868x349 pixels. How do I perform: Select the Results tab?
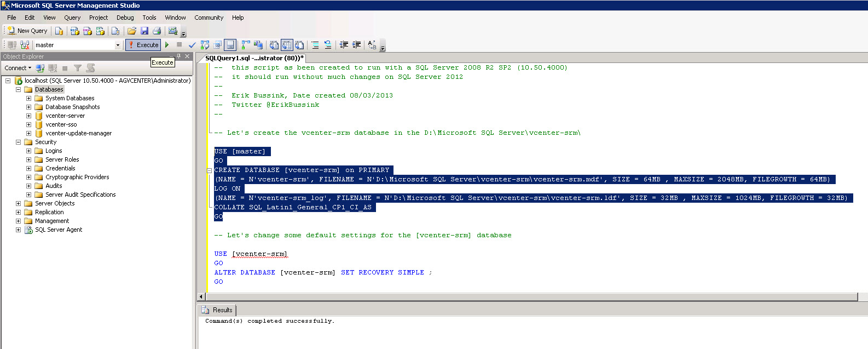point(217,310)
